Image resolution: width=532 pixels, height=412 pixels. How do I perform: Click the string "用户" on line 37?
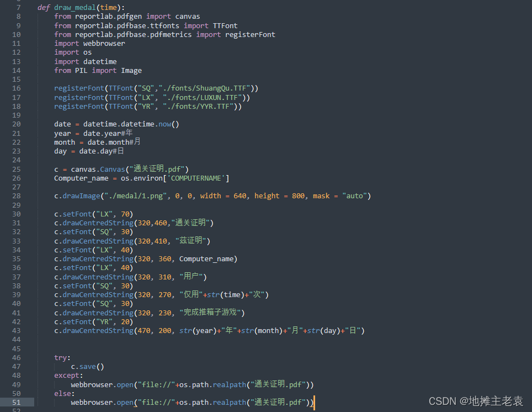point(191,277)
